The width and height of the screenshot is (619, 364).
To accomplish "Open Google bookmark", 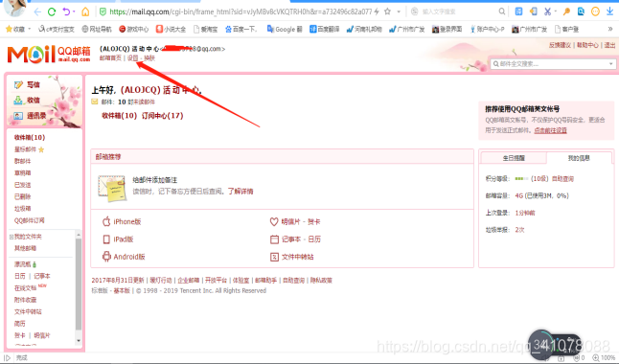I will [285, 29].
